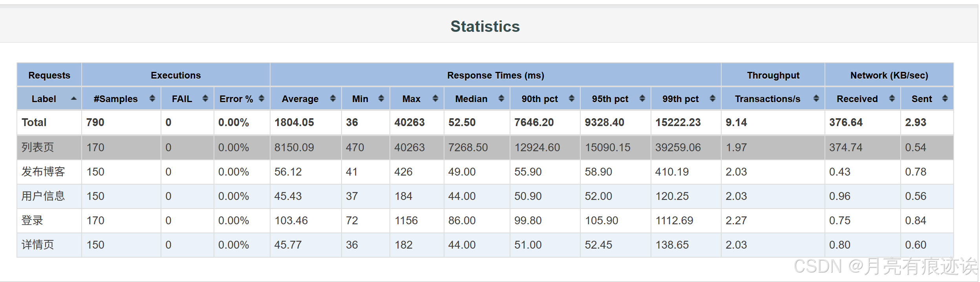Select the 登录 row label
Screen dimensions: 980x282
click(32, 220)
